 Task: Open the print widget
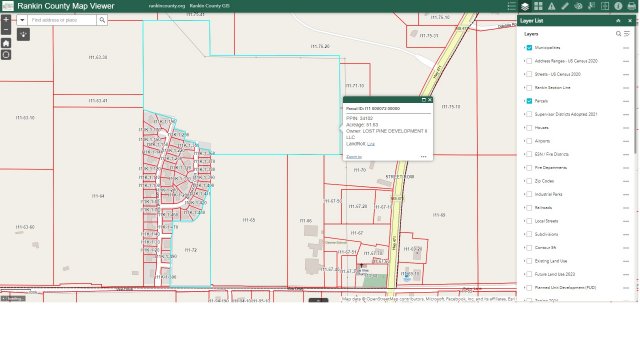(x=631, y=6)
